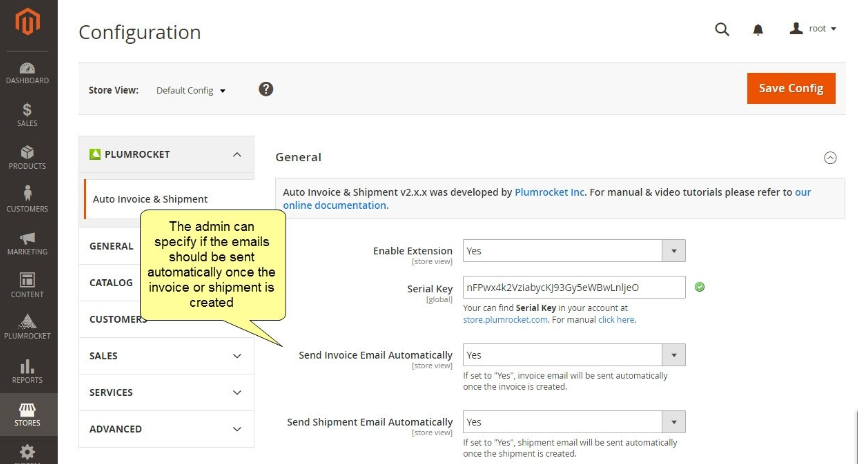Open the Customers sidebar menu
Image resolution: width=858 pixels, height=464 pixels.
click(x=27, y=199)
